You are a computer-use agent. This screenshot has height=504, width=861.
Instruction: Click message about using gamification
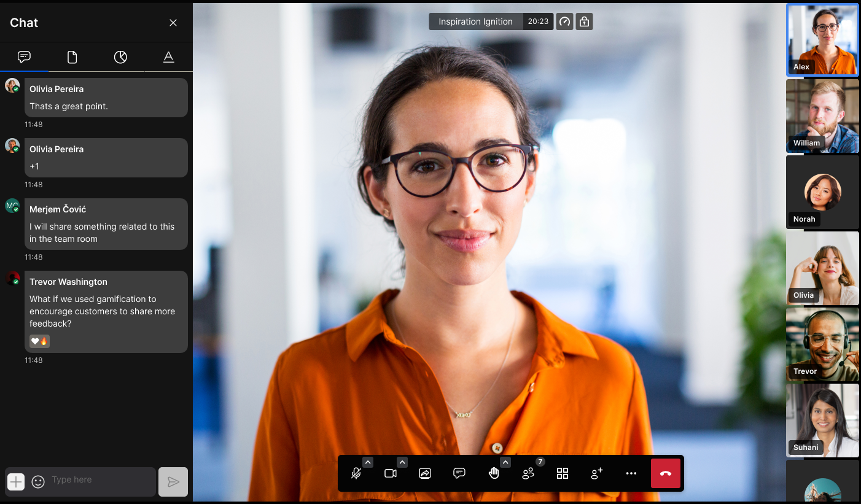click(x=103, y=311)
